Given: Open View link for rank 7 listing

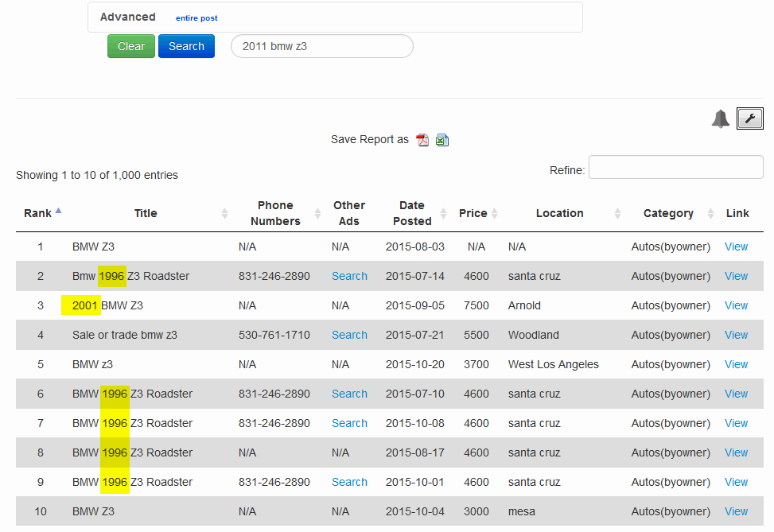Looking at the screenshot, I should (x=736, y=423).
